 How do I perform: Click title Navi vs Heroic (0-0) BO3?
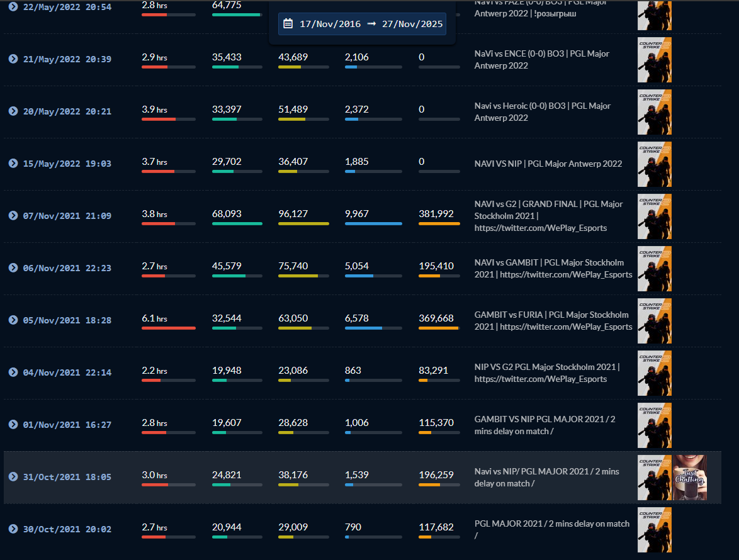(543, 111)
